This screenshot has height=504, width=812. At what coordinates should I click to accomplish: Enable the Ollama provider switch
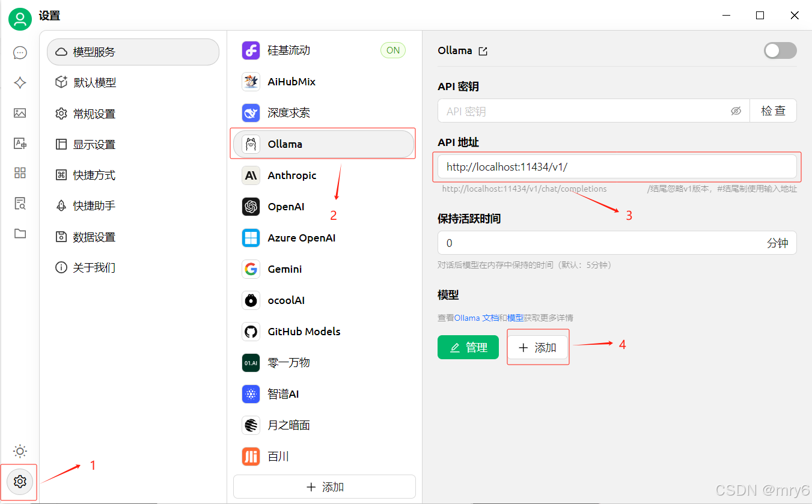coord(780,50)
